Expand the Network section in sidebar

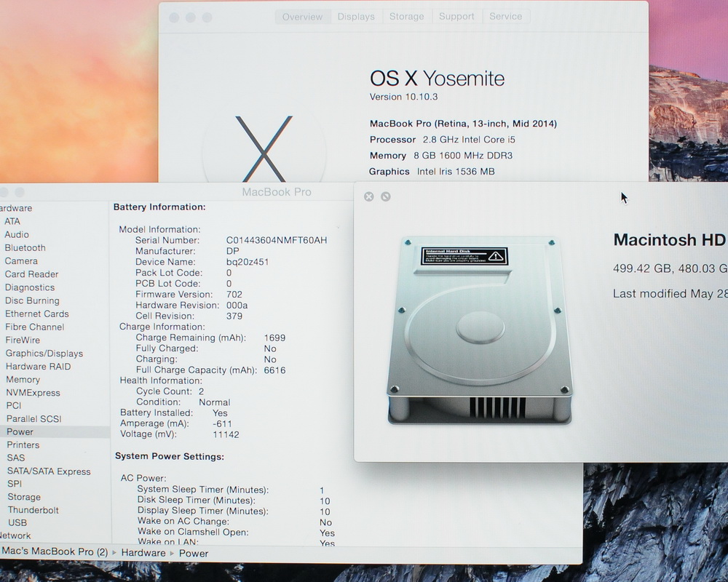(15, 535)
